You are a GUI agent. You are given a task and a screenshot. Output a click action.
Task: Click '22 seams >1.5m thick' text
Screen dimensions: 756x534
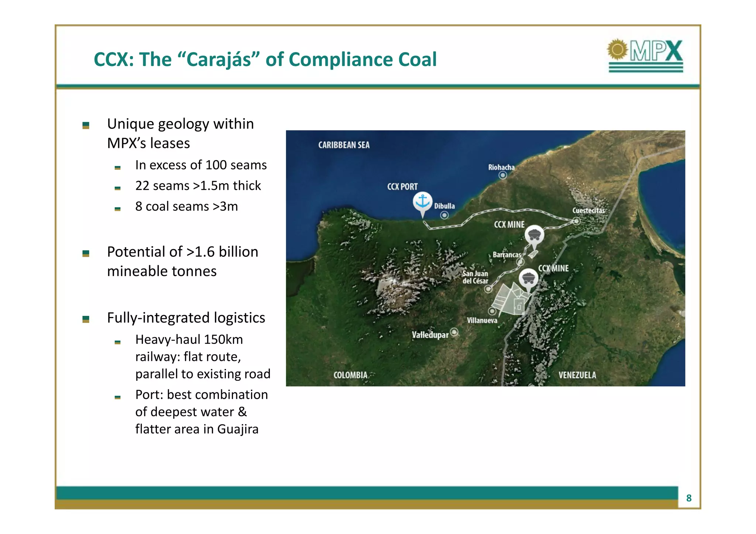[x=198, y=186]
